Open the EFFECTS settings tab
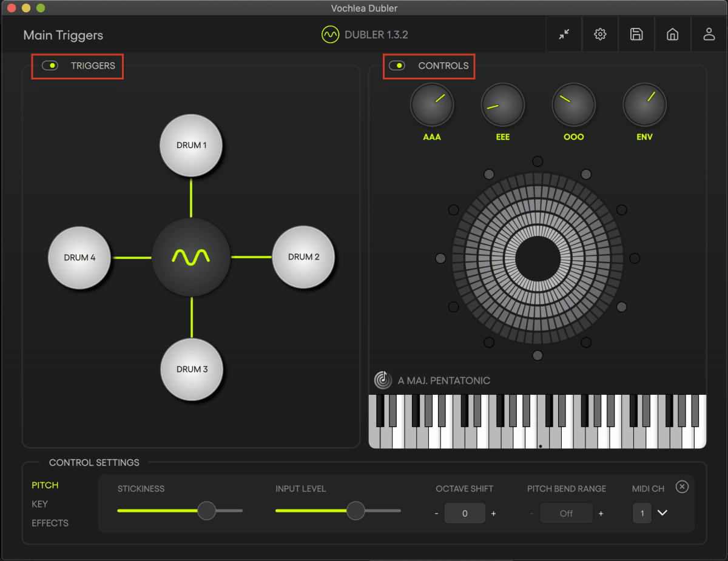Viewport: 728px width, 561px height. pyautogui.click(x=50, y=523)
